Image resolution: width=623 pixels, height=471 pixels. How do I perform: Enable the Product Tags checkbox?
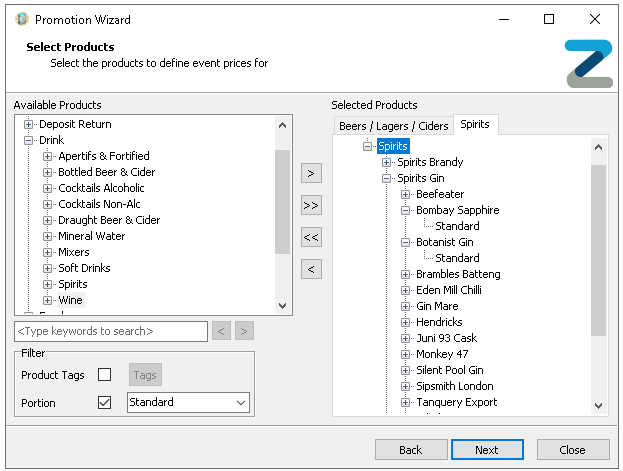105,375
